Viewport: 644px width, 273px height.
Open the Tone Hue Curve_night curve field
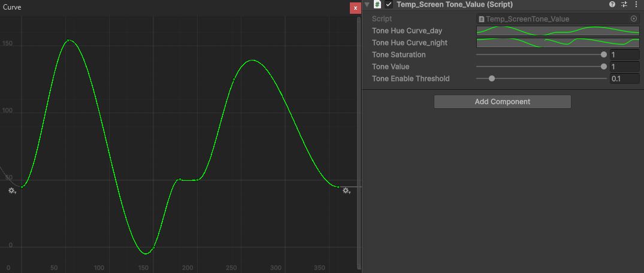(558, 43)
